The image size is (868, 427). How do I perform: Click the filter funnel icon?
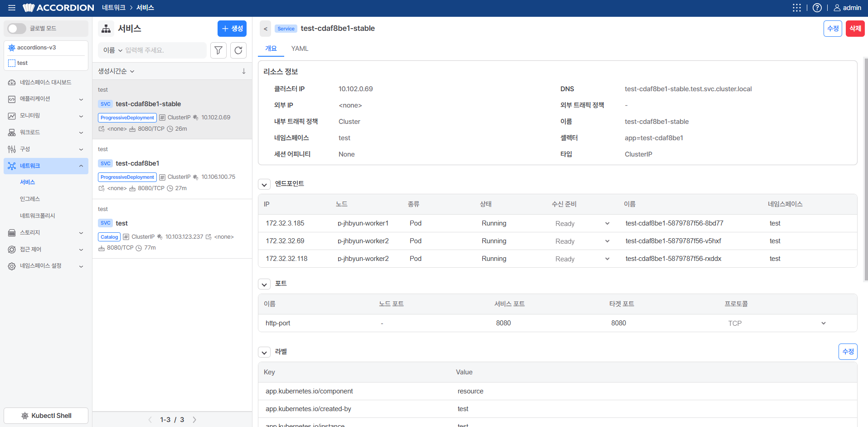(218, 50)
